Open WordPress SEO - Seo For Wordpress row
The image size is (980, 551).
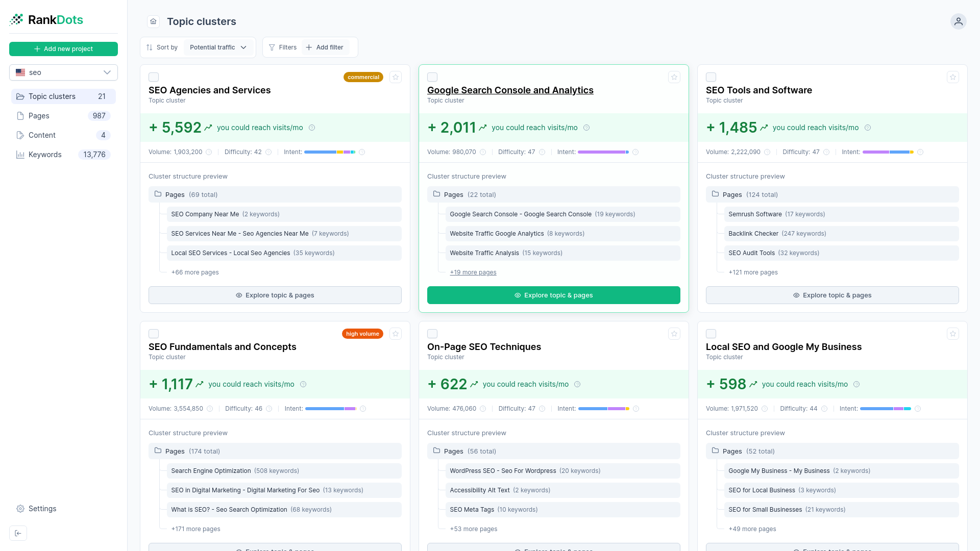pos(562,471)
